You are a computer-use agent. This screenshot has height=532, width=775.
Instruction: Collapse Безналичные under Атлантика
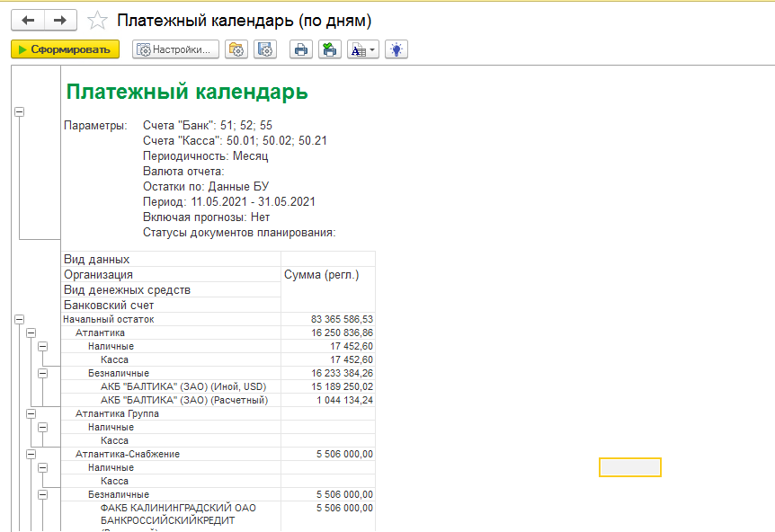(43, 373)
